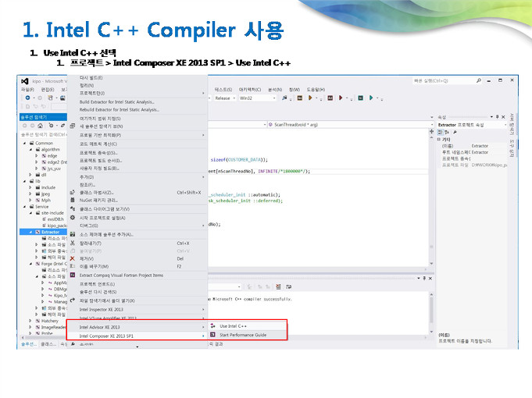The image size is (532, 398).
Task: Expand the dll folder node
Action: (30, 175)
